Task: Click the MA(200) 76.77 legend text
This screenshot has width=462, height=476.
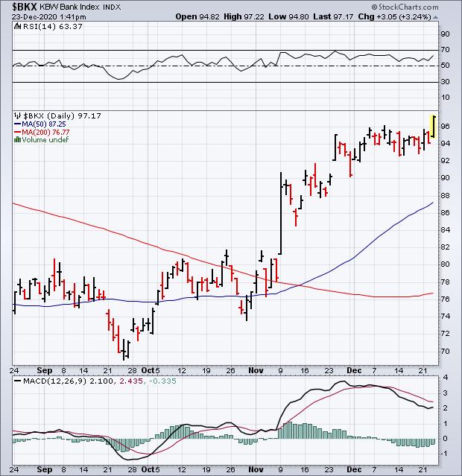Action: [x=46, y=132]
